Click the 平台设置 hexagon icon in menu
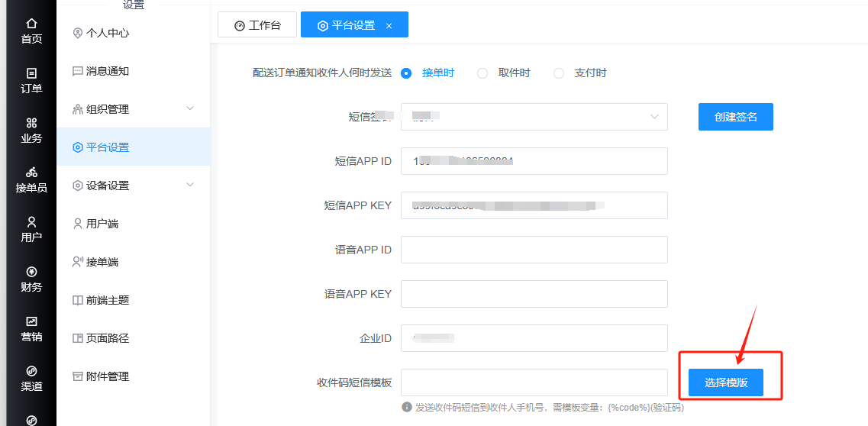The height and width of the screenshot is (426, 868). [x=78, y=147]
